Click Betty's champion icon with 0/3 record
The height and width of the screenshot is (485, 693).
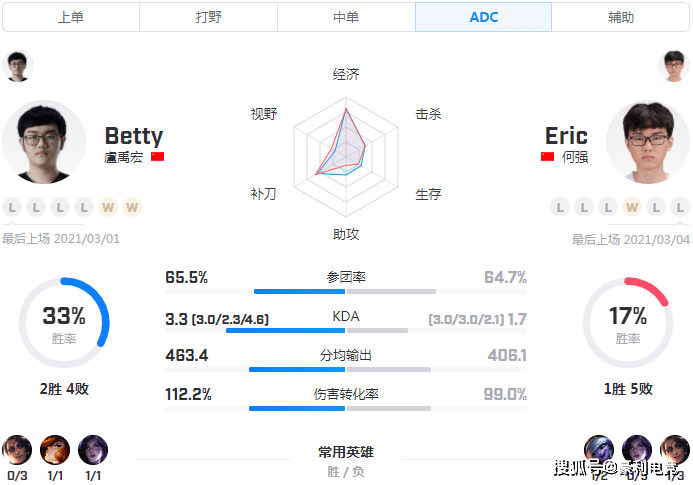coord(17,451)
